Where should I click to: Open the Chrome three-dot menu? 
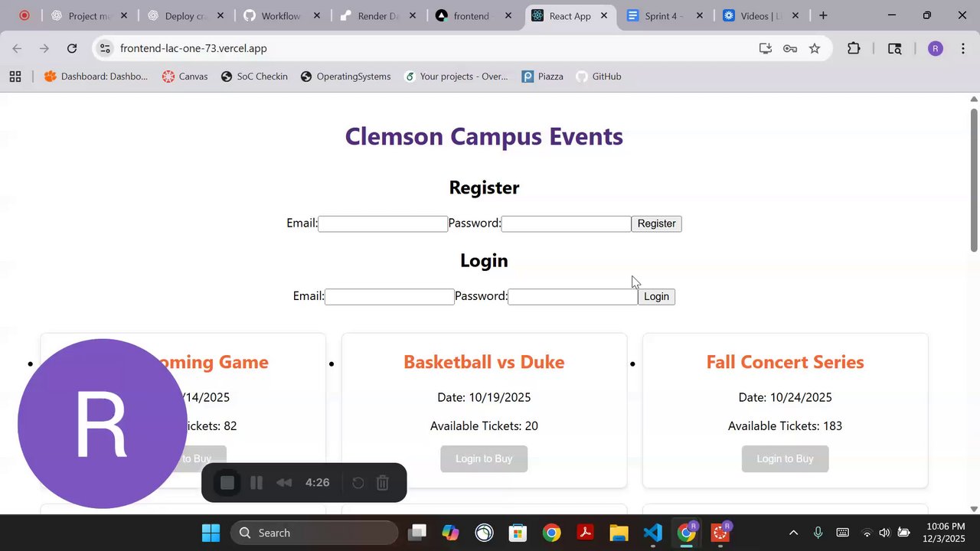962,48
